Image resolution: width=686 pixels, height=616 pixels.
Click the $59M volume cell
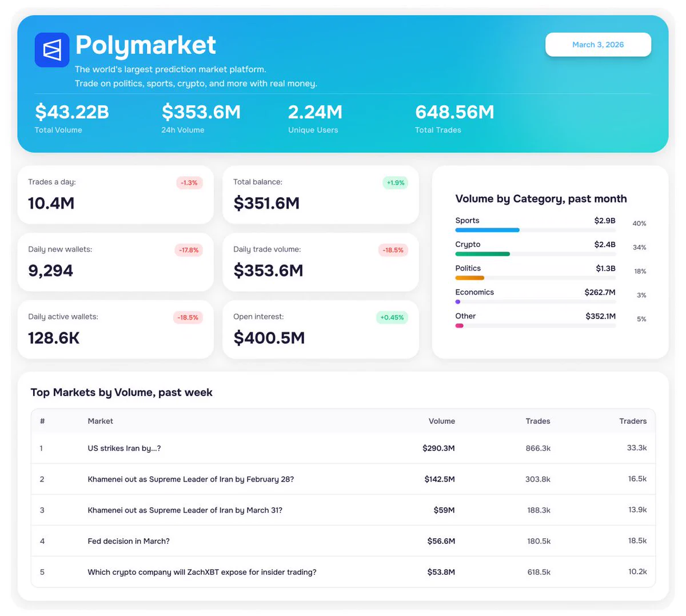pos(444,510)
